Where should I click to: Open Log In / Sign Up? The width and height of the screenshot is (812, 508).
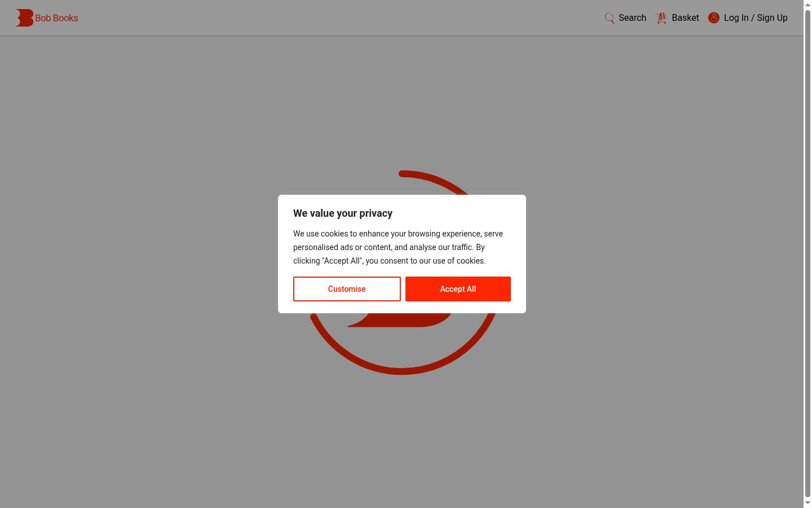[756, 18]
